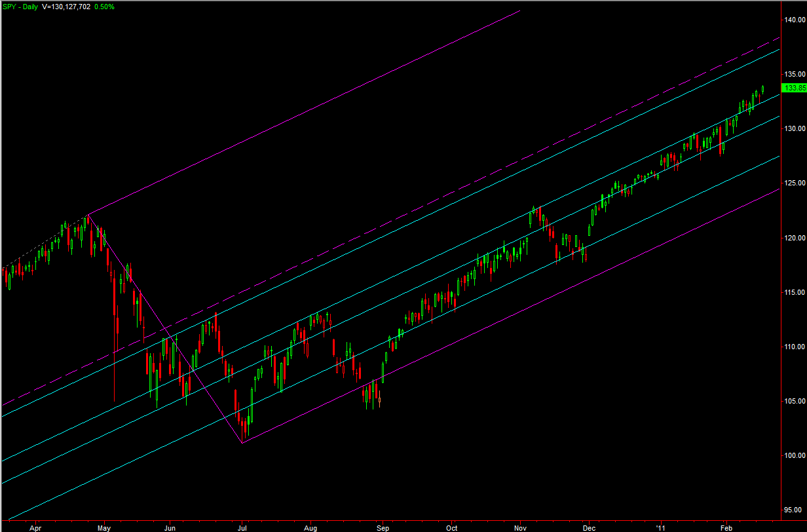The width and height of the screenshot is (807, 532).
Task: Click the 105.00 price axis label
Action: tap(795, 401)
